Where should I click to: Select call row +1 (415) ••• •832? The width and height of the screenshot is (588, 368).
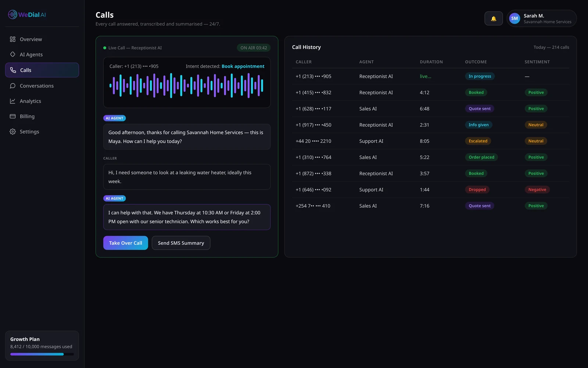(x=430, y=92)
